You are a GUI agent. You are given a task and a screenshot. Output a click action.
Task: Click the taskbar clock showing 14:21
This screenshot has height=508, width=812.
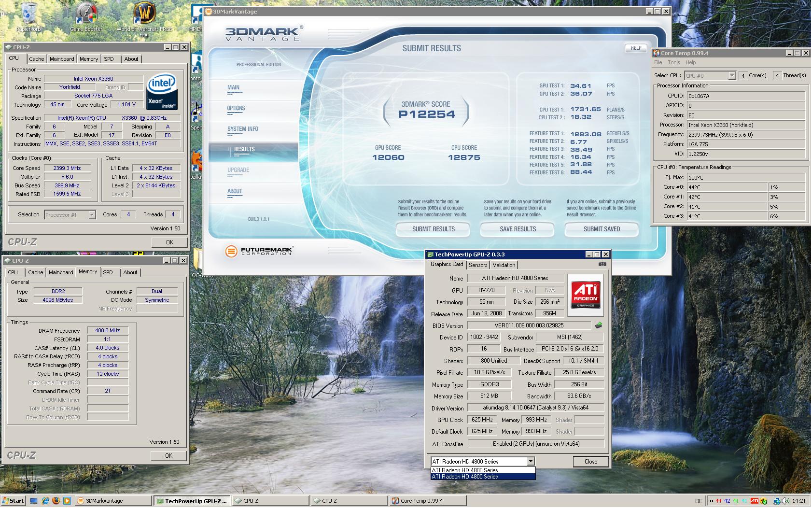(x=799, y=501)
